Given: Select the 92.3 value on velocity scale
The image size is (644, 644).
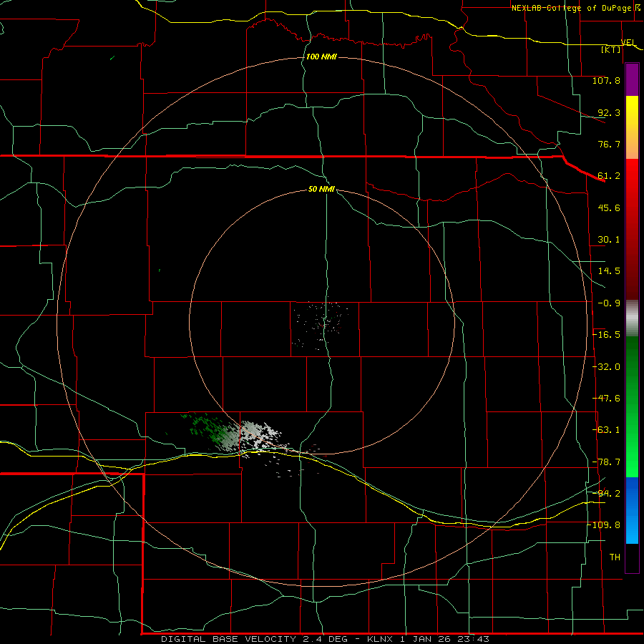Looking at the screenshot, I should pos(609,112).
